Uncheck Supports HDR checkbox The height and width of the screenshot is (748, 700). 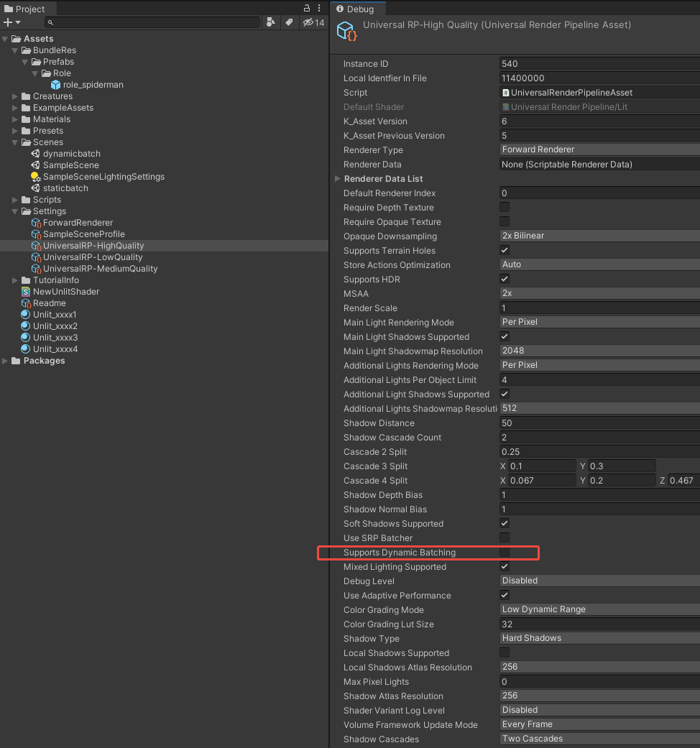click(x=505, y=279)
